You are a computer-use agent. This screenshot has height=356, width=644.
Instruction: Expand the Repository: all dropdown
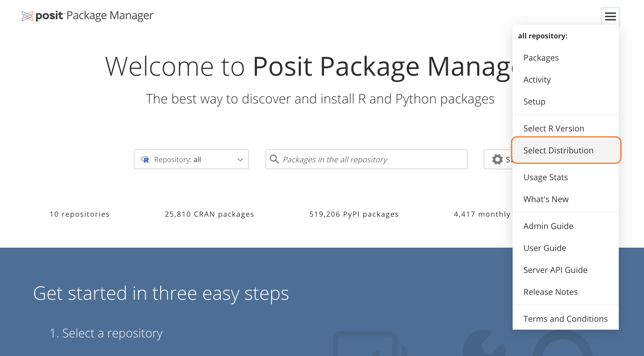(x=191, y=159)
